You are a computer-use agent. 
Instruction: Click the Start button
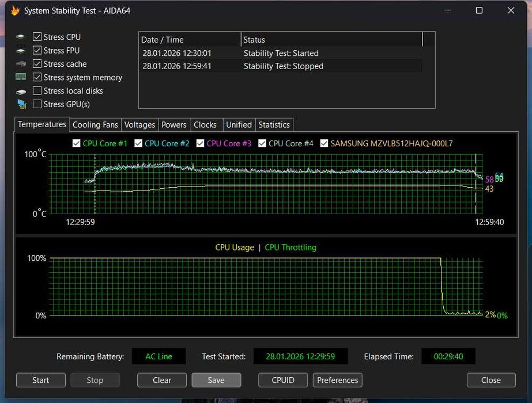[x=41, y=380]
